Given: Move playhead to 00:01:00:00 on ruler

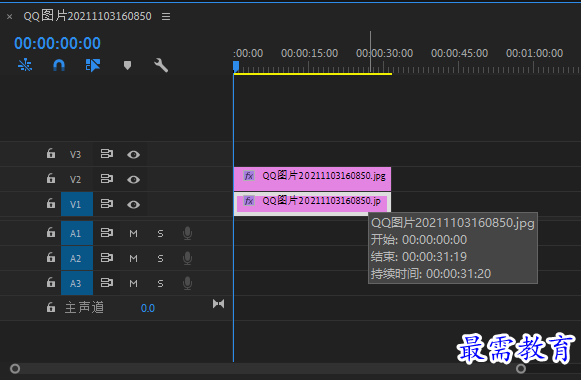Looking at the screenshot, I should pos(534,53).
